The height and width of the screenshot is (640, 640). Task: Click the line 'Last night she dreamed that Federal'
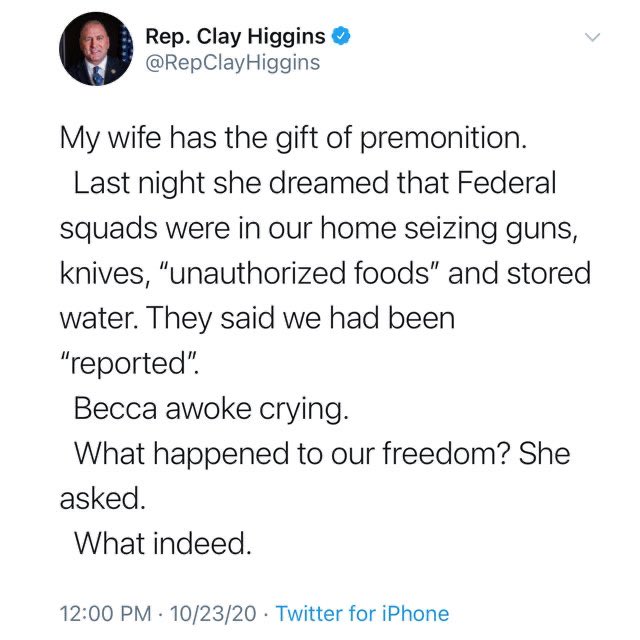(x=315, y=183)
